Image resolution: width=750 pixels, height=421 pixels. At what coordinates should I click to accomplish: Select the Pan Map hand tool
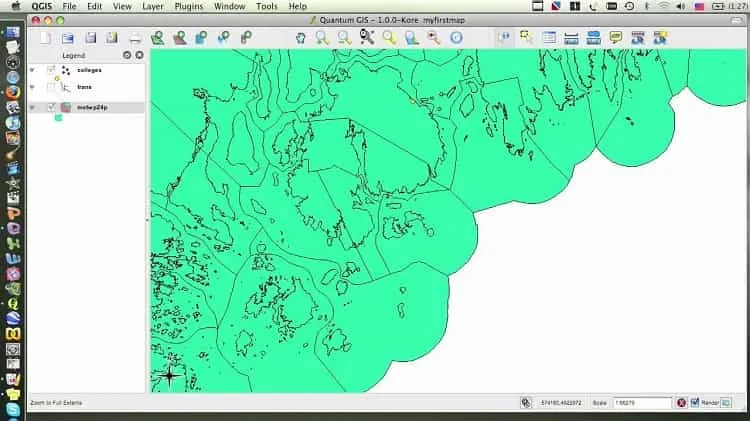[300, 38]
